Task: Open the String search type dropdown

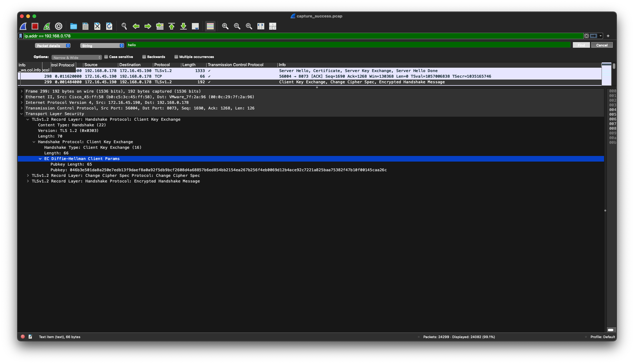Action: click(102, 46)
